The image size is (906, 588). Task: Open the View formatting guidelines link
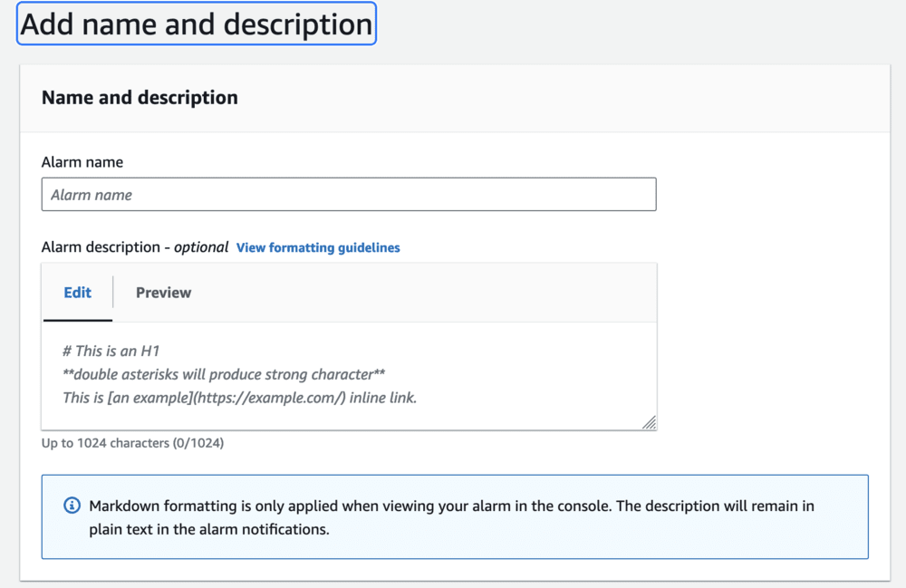(318, 247)
